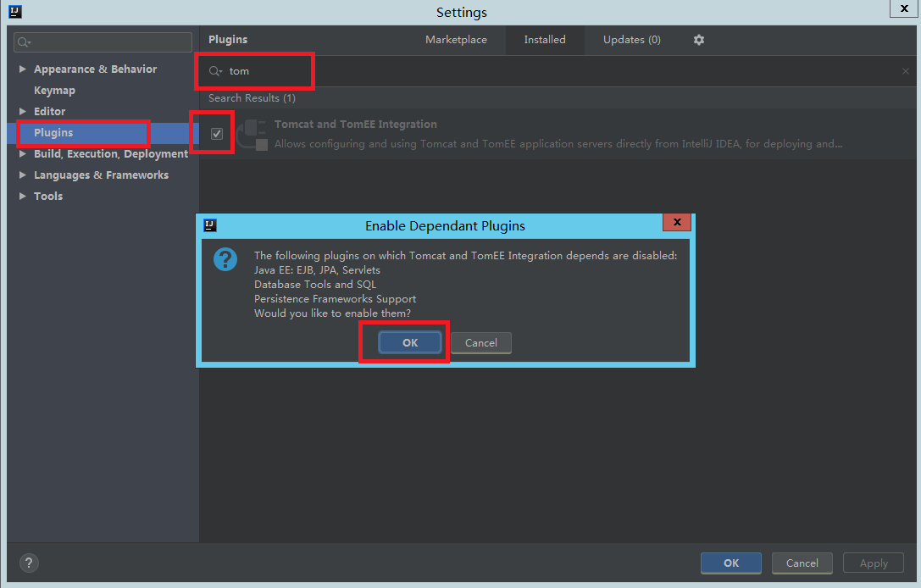Click OK at the bottom of Settings
This screenshot has width=921, height=588.
(730, 563)
